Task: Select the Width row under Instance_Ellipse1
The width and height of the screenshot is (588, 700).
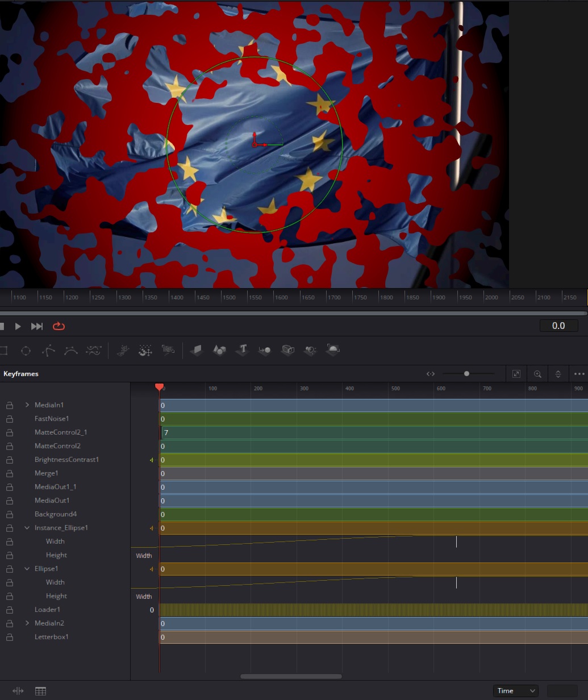Action: (55, 541)
